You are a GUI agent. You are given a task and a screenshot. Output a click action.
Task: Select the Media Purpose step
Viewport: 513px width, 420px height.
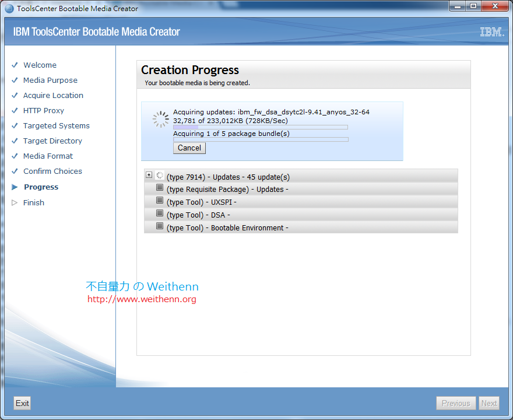click(50, 80)
